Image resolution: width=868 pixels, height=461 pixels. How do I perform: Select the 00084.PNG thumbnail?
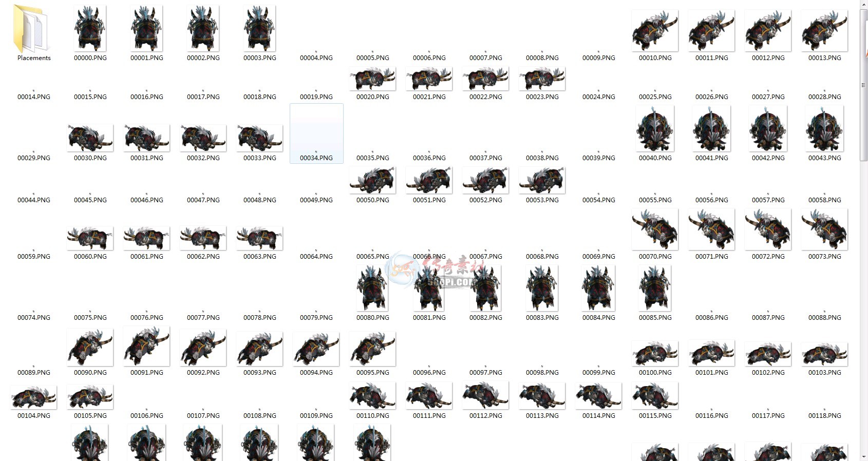[599, 288]
